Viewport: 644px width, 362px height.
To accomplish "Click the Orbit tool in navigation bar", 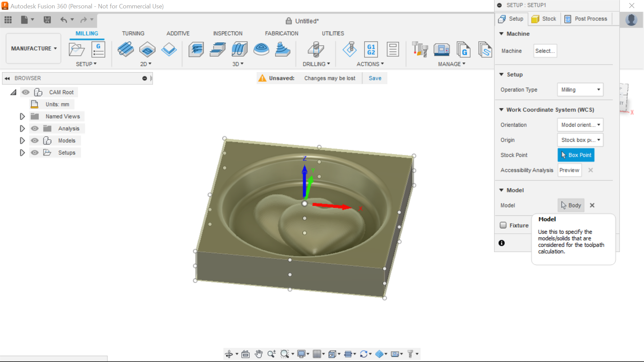I will 229,354.
